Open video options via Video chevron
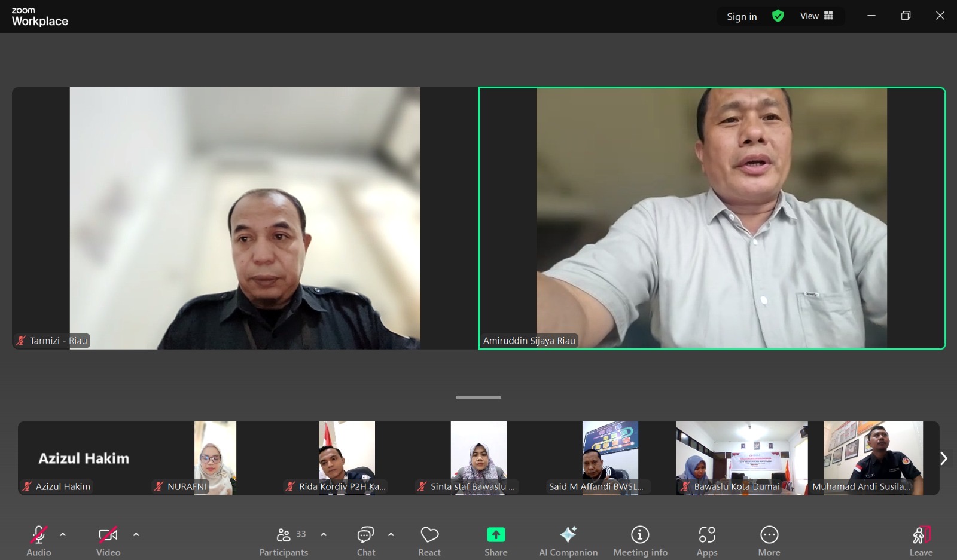This screenshot has width=957, height=560. [136, 535]
